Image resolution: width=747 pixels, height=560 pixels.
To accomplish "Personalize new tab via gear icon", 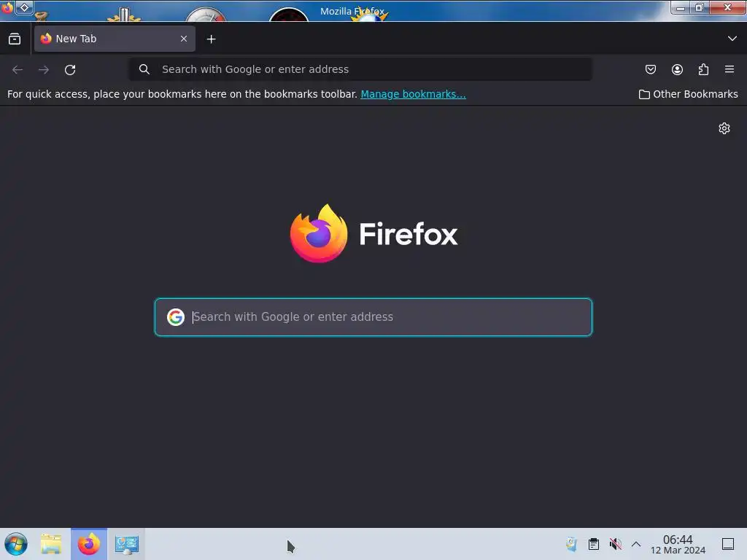I will pyautogui.click(x=724, y=128).
